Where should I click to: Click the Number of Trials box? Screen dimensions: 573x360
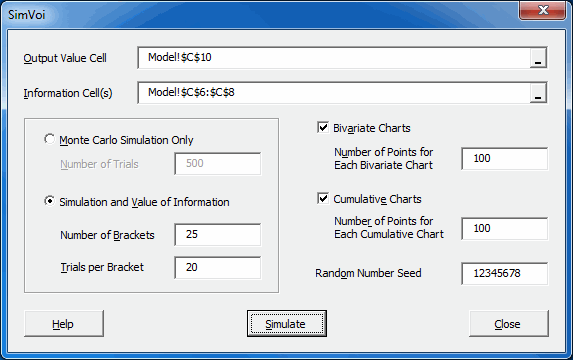coord(218,164)
